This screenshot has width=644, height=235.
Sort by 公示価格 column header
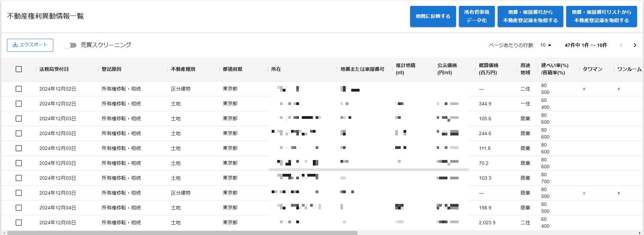pyautogui.click(x=447, y=69)
